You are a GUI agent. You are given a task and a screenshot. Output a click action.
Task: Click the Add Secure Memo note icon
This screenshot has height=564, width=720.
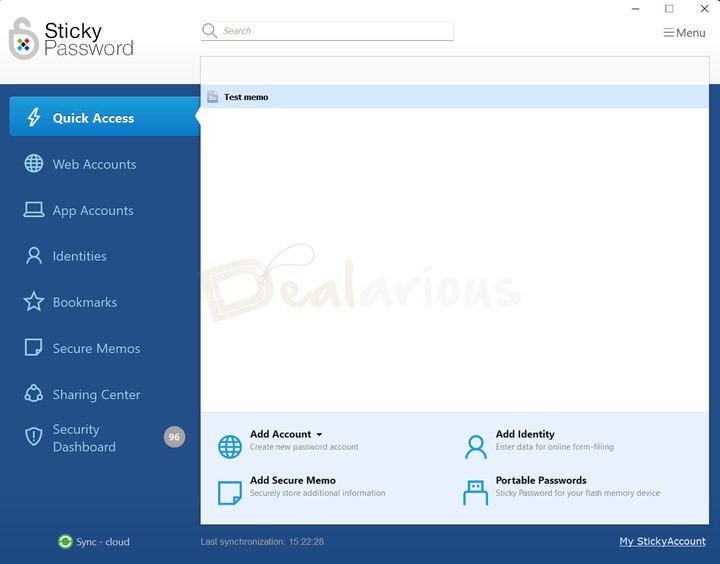point(230,493)
